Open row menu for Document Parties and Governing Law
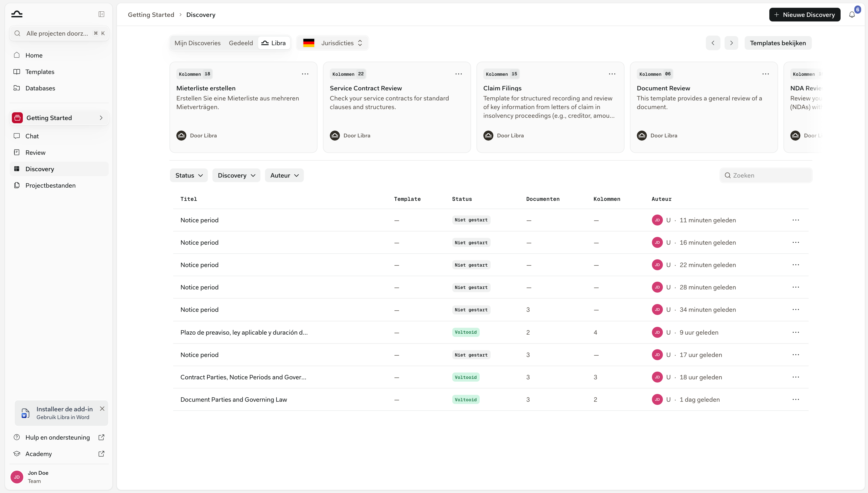Screen dimensions: 868x493 (x=796, y=400)
